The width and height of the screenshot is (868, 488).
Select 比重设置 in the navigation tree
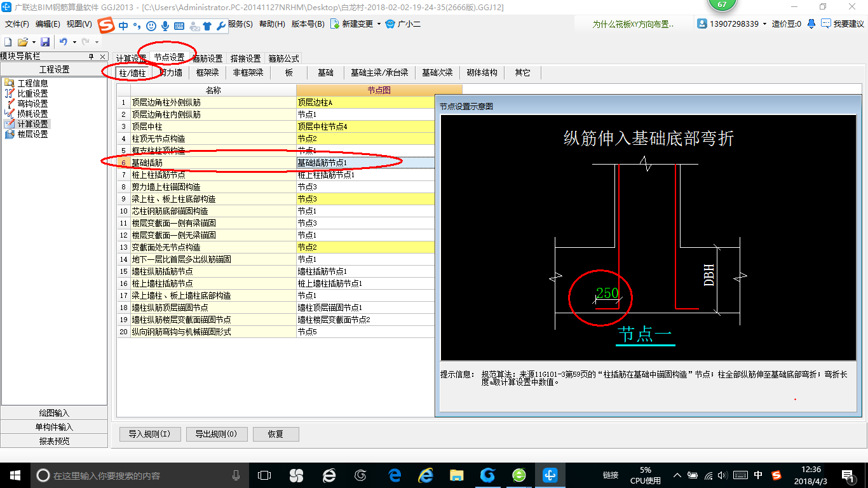[32, 93]
